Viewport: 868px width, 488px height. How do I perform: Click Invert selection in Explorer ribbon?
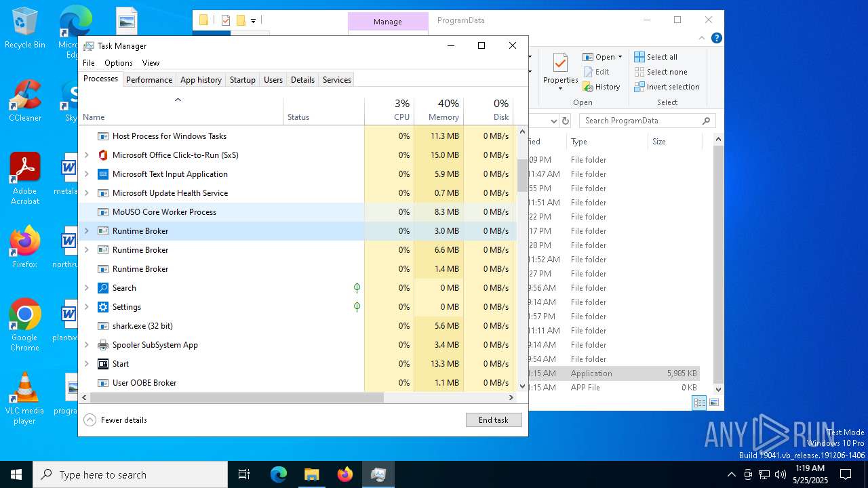[667, 87]
